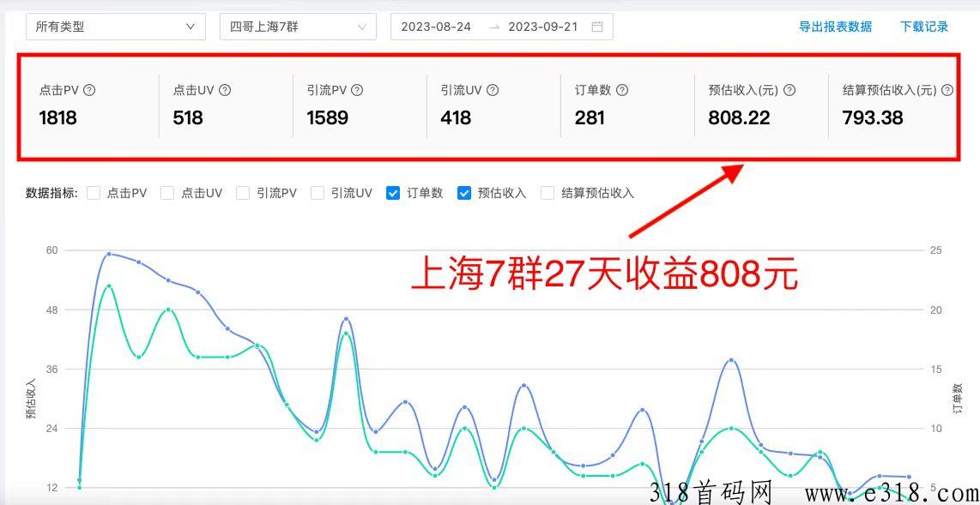Select the 518 点击UV value
The image size is (980, 505).
(x=188, y=117)
